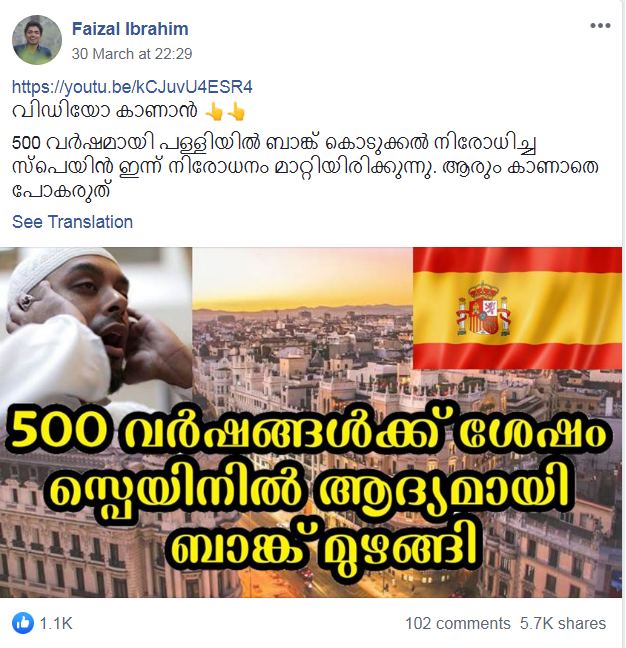The image size is (626, 648).
Task: Click the coat of arms on Spanish flag
Action: point(483,309)
